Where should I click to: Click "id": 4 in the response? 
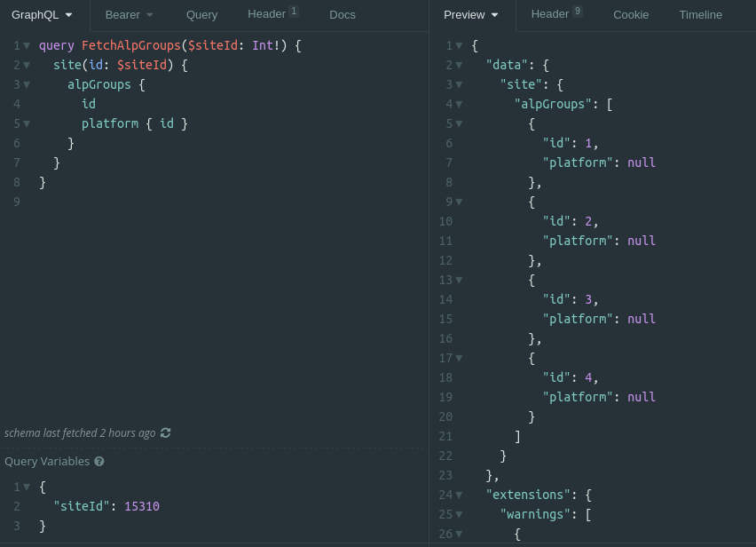point(571,377)
